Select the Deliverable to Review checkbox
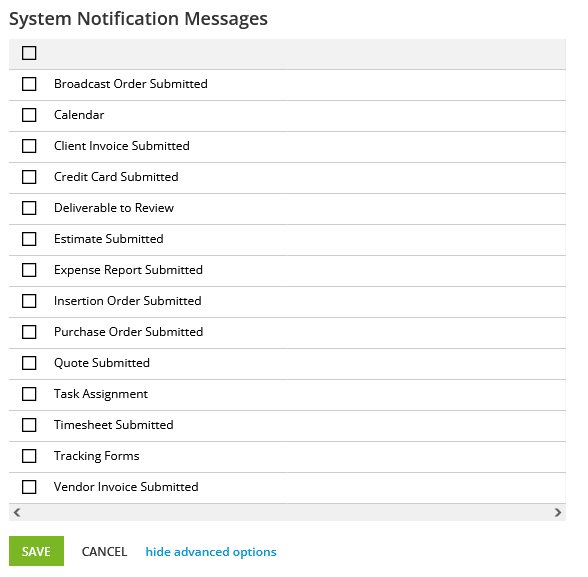 [x=29, y=208]
